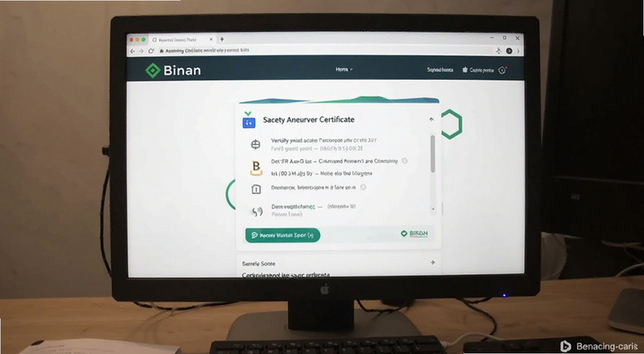Click the green pill button at panel bottom
Screen dimensions: 644x354
click(283, 235)
